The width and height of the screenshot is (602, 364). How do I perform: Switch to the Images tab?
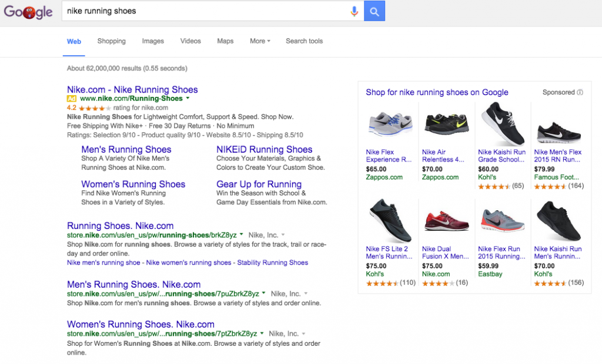click(x=153, y=41)
